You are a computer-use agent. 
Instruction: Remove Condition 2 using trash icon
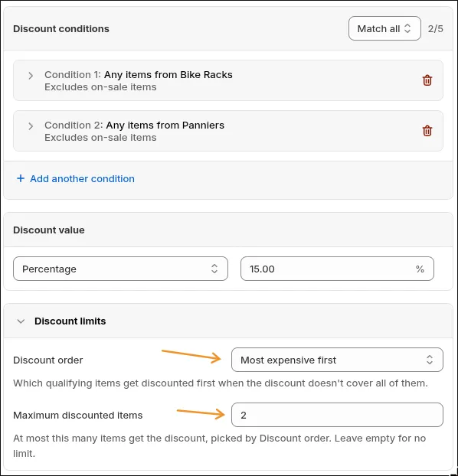pyautogui.click(x=427, y=131)
